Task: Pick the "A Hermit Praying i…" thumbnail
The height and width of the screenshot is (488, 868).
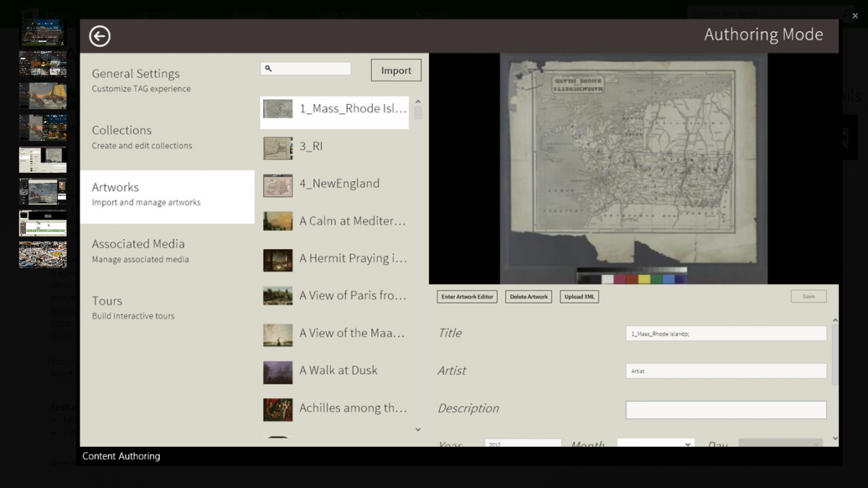Action: [278, 260]
